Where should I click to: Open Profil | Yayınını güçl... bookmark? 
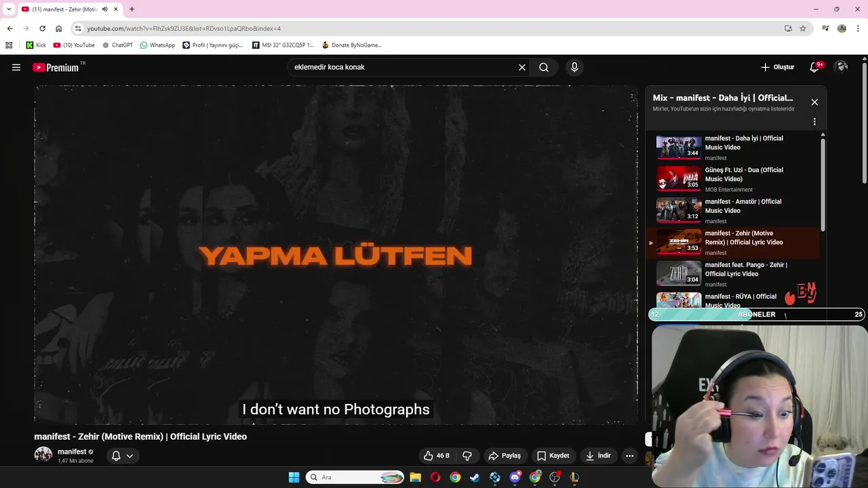coord(213,45)
